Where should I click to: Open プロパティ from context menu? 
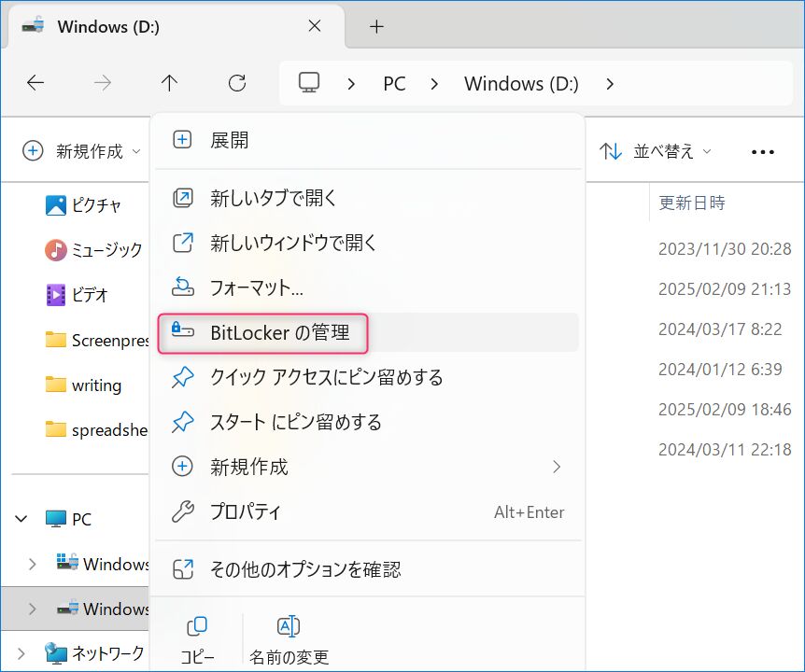[x=245, y=511]
